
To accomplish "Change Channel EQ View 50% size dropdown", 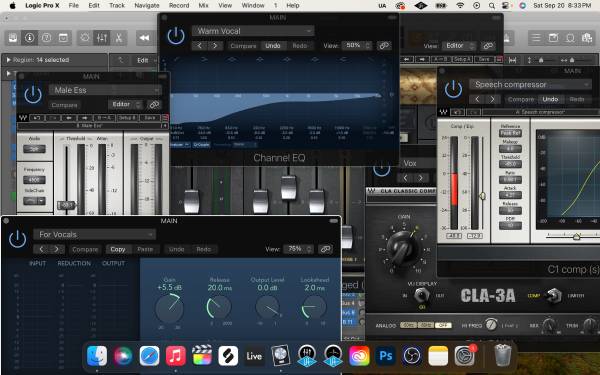I will coord(356,46).
